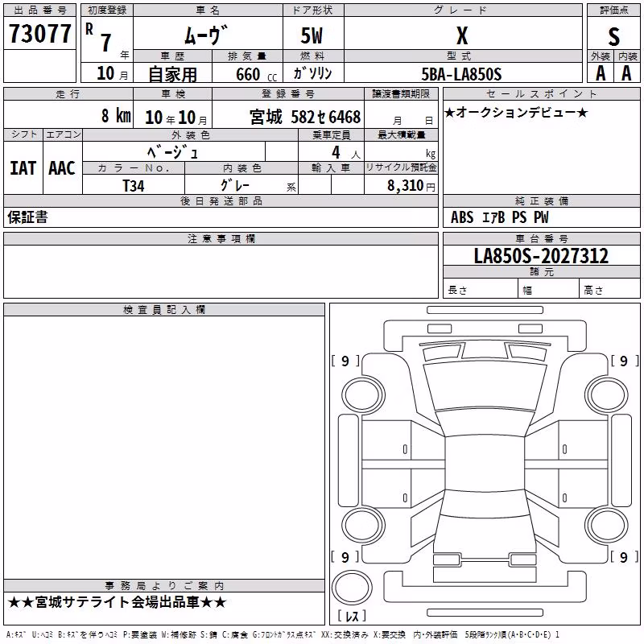Click the 登録番号 header
Viewport: 644px width, 644px height.
(x=288, y=94)
